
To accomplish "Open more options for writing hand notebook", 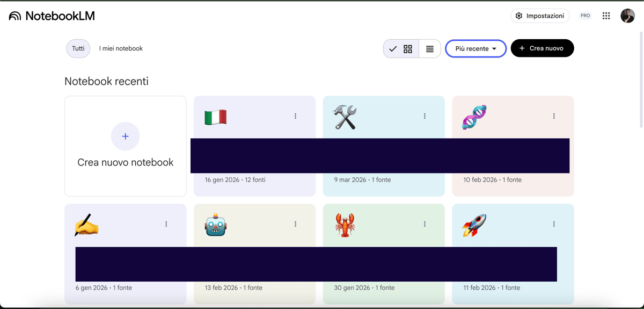I will coord(166,224).
